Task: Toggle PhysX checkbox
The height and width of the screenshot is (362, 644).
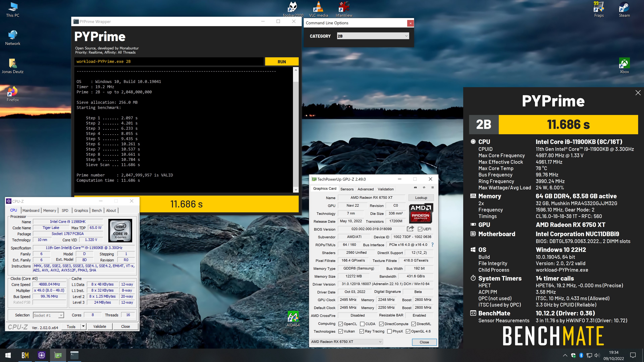Action: (389, 331)
